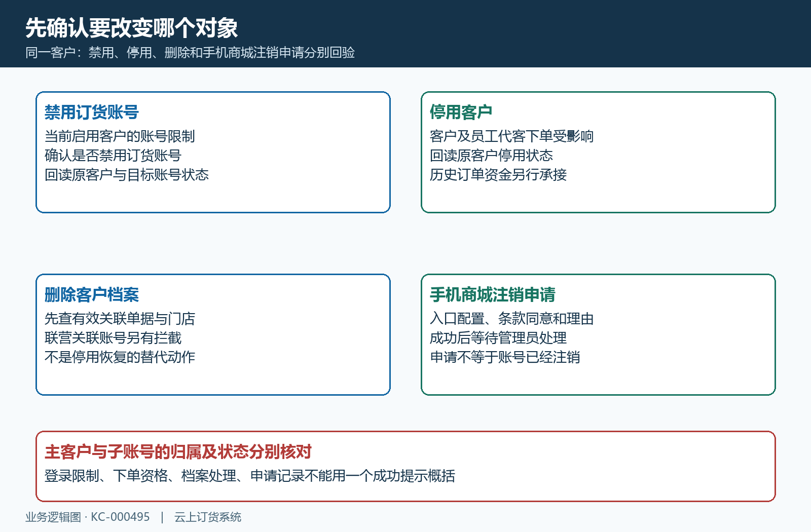Screen dimensions: 811x532
Task: Select the 禁用订货账号 card heading
Action: coord(92,112)
